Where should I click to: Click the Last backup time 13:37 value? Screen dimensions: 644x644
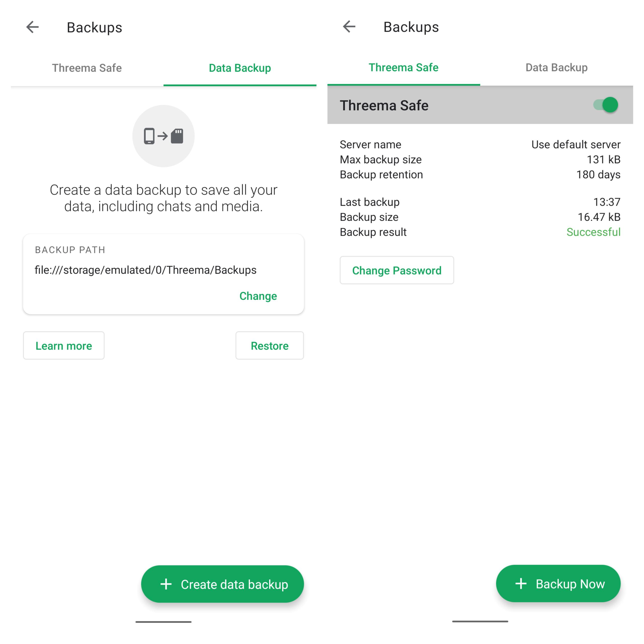point(607,202)
